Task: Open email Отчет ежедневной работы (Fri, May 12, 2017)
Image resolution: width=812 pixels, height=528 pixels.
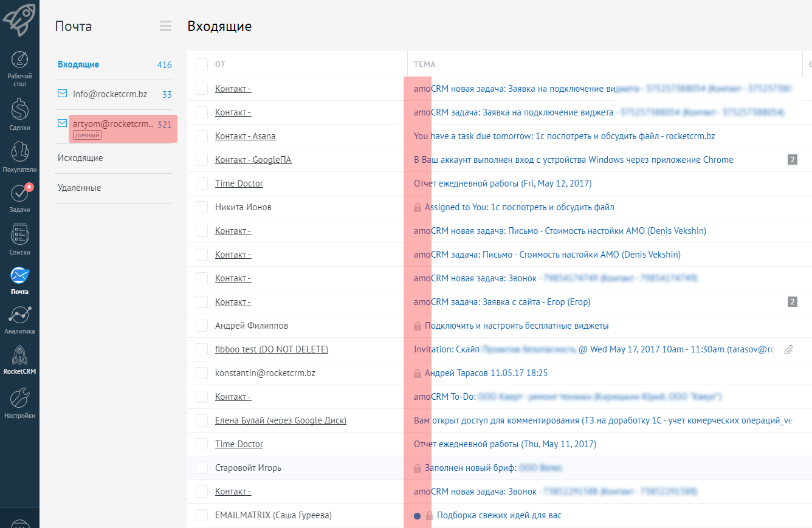Action: point(503,183)
